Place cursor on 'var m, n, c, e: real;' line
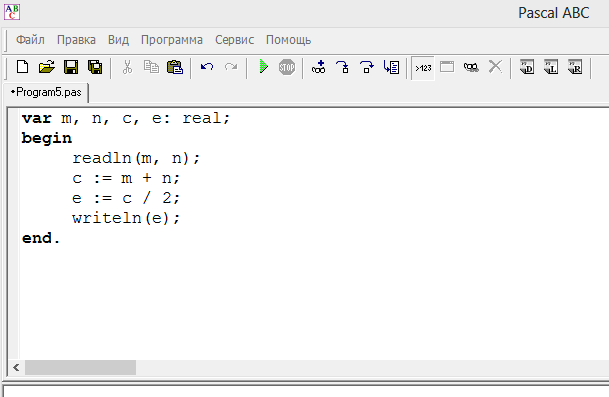The image size is (609, 397). click(126, 118)
